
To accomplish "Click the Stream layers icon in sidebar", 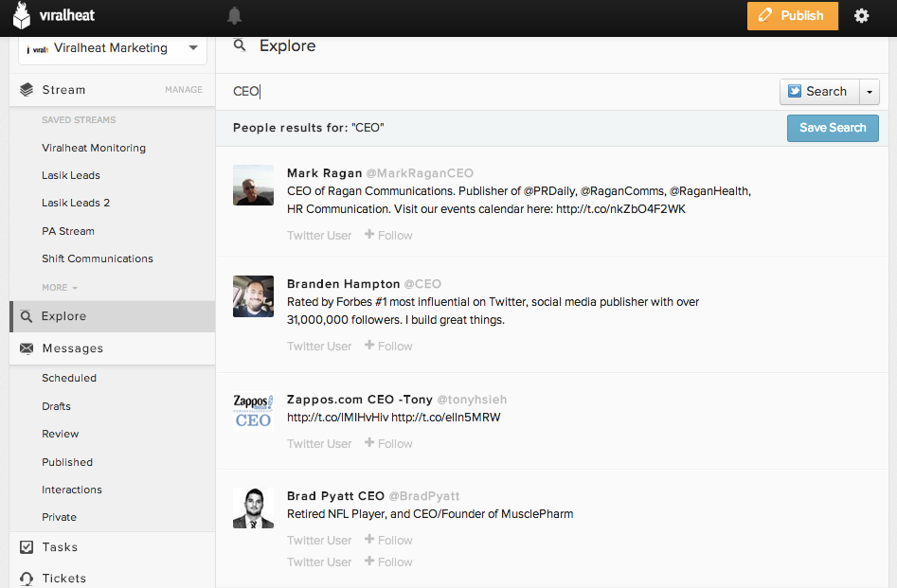I will (x=27, y=90).
